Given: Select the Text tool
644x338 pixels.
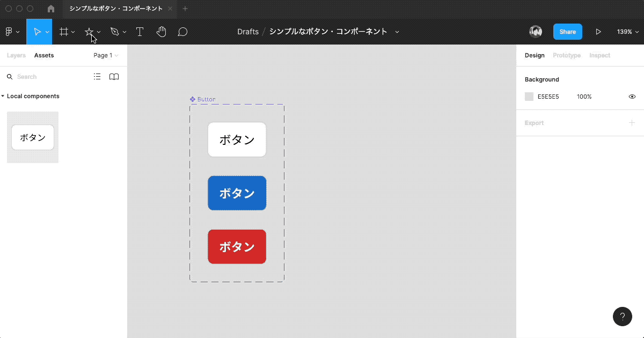Looking at the screenshot, I should pos(140,31).
